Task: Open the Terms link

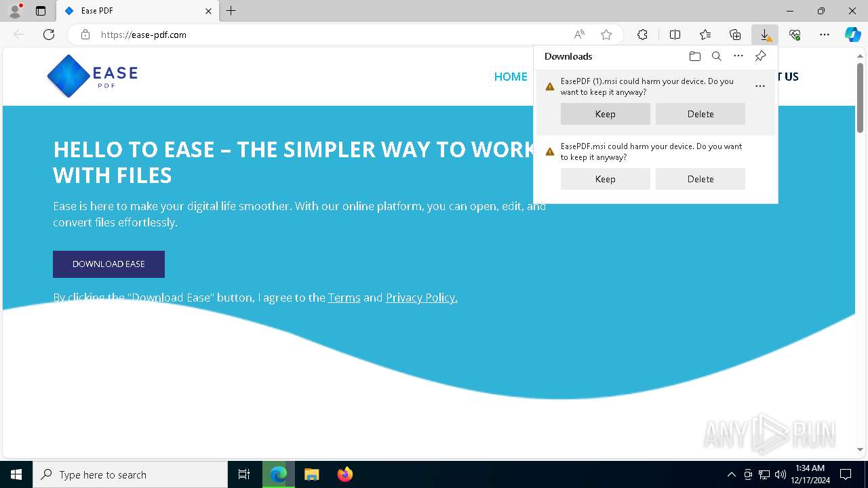Action: (344, 298)
